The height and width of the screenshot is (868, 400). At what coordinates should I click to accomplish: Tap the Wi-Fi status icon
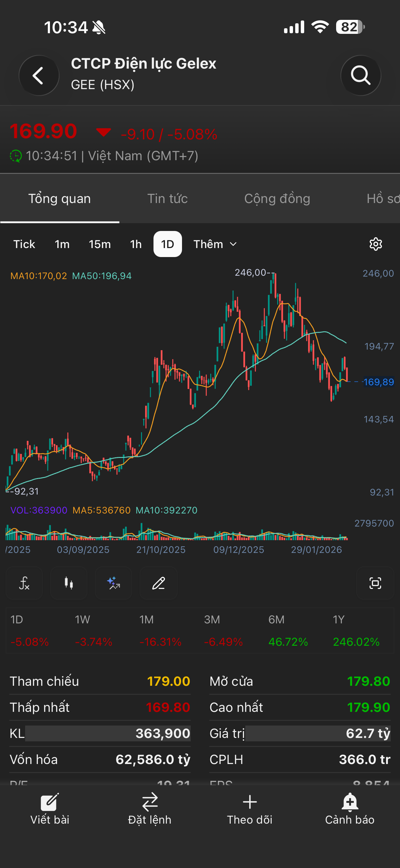tap(320, 27)
